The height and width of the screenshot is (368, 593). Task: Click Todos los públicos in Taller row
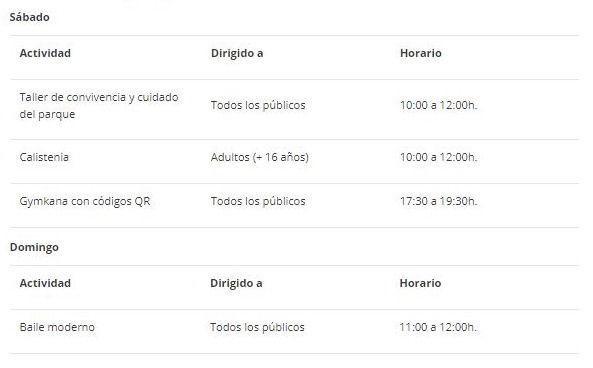[258, 105]
